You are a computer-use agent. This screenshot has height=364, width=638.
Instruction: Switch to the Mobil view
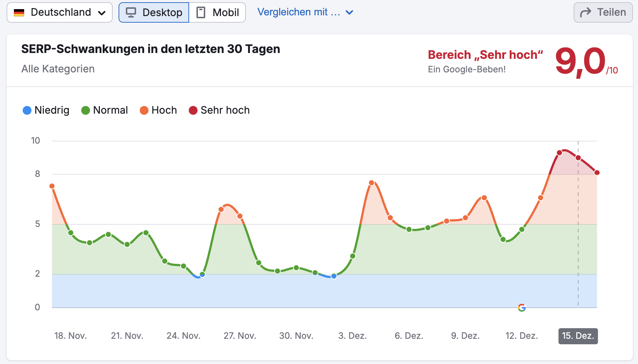pos(217,12)
